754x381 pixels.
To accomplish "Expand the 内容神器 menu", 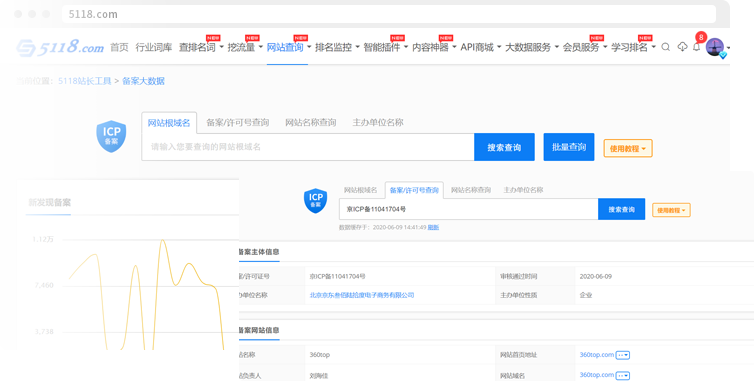I will pyautogui.click(x=434, y=47).
